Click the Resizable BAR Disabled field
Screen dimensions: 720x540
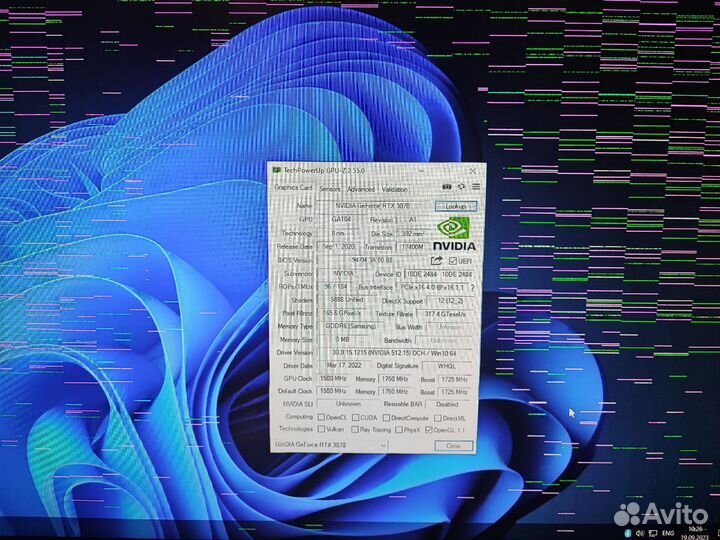448,405
